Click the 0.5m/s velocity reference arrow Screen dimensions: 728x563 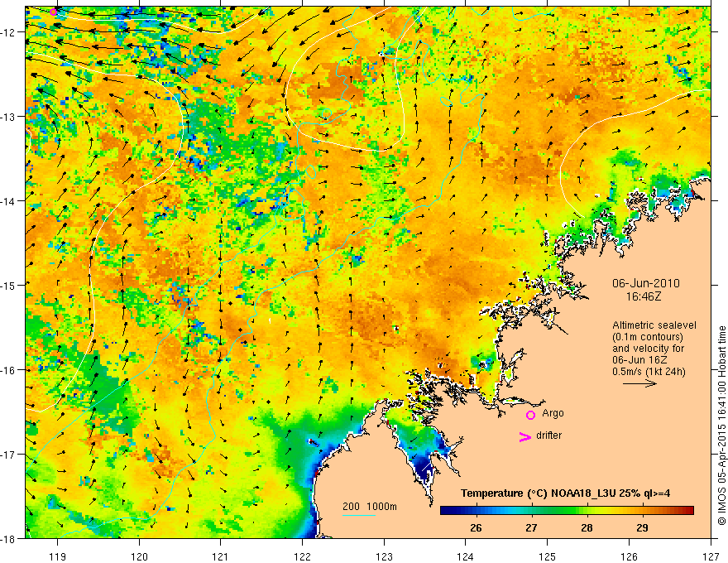(639, 383)
